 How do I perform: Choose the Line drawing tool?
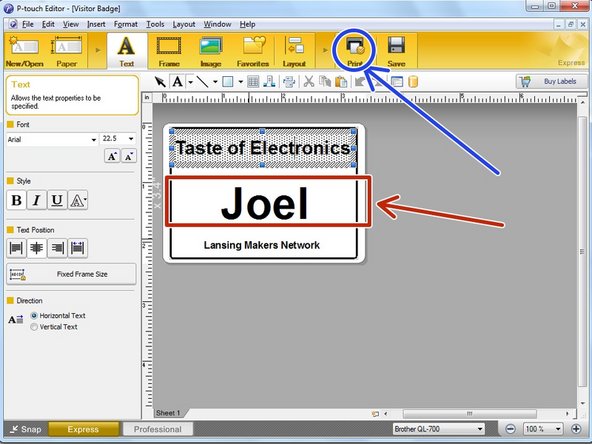click(x=203, y=82)
